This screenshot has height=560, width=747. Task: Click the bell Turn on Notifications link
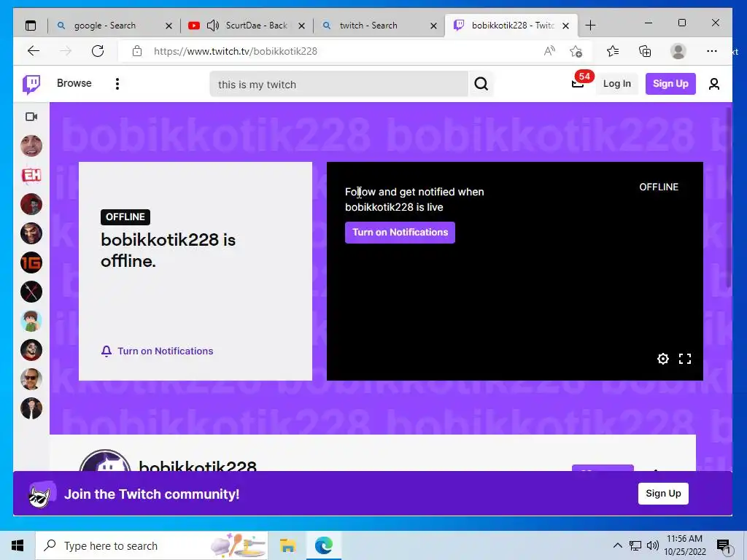pyautogui.click(x=158, y=351)
